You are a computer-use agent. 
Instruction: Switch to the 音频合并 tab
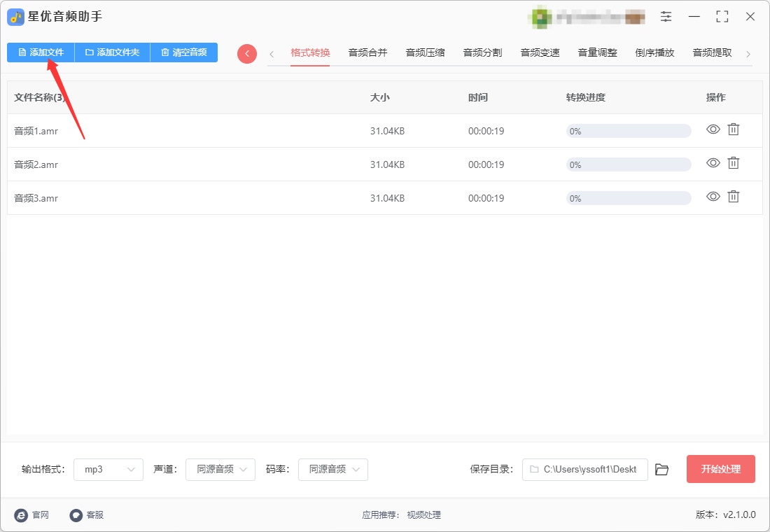[x=367, y=52]
